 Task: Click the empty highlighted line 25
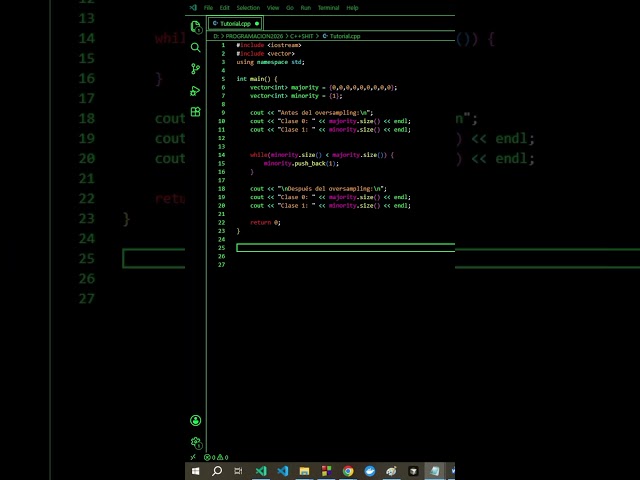coord(345,248)
